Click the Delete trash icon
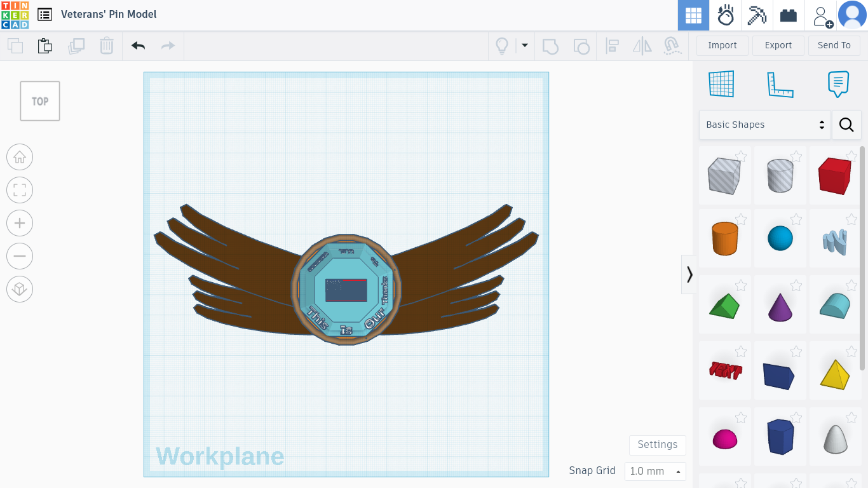The width and height of the screenshot is (868, 488). (107, 46)
